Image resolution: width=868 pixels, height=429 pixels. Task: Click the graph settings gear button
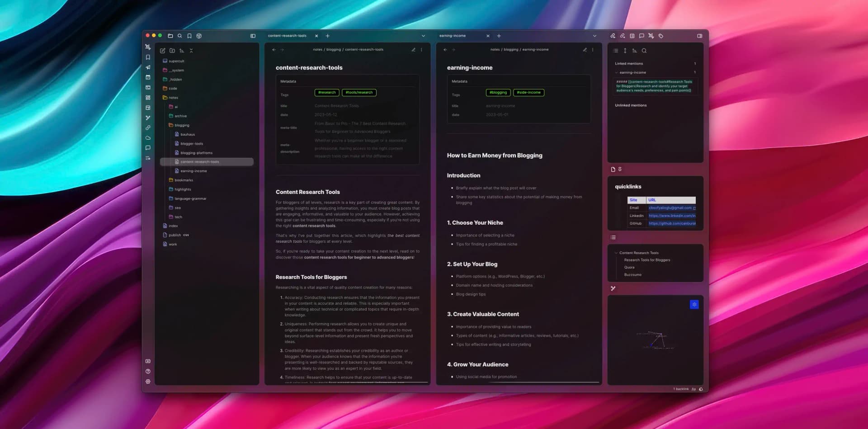coord(694,305)
